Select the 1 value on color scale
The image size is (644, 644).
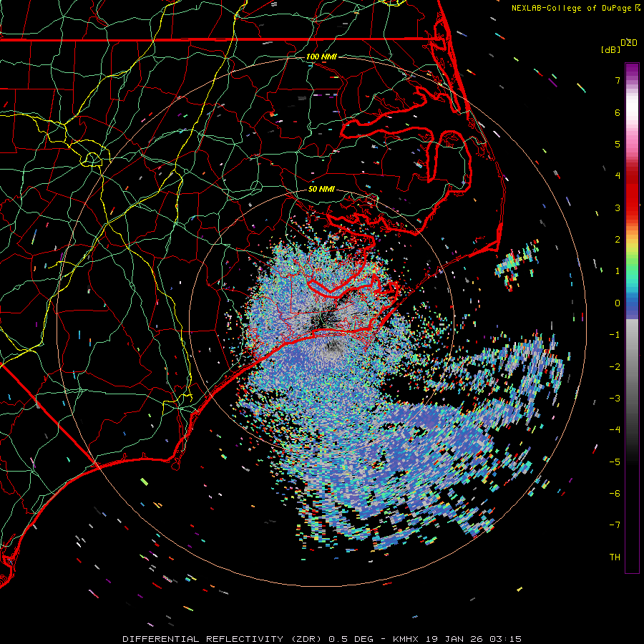(618, 271)
